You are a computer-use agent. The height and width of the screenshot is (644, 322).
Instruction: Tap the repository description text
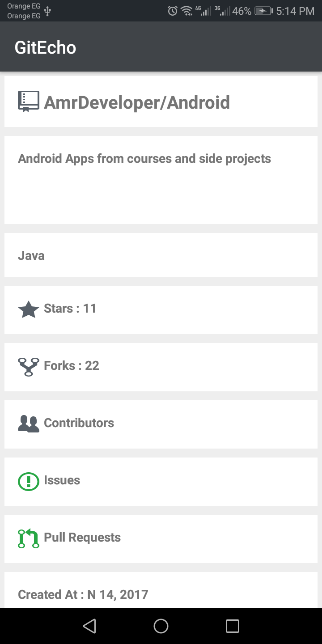click(144, 159)
